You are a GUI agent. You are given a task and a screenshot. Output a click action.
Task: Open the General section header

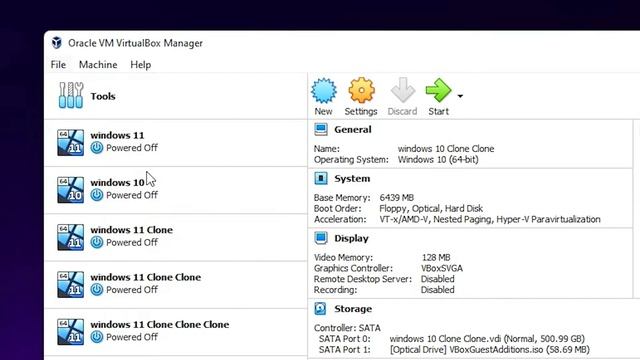[353, 129]
